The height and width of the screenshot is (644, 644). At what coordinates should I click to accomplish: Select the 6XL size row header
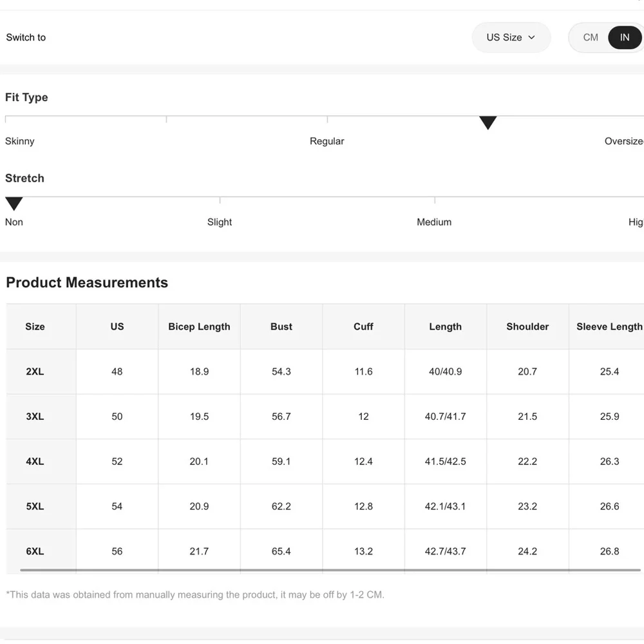(x=35, y=551)
